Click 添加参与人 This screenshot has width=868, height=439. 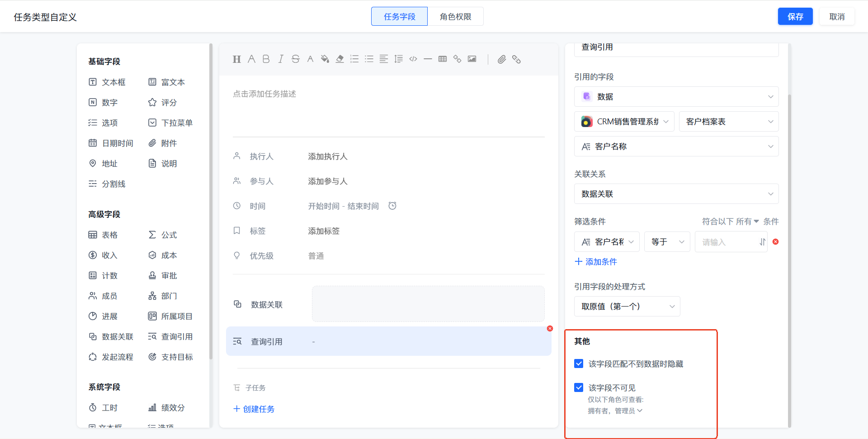point(328,181)
